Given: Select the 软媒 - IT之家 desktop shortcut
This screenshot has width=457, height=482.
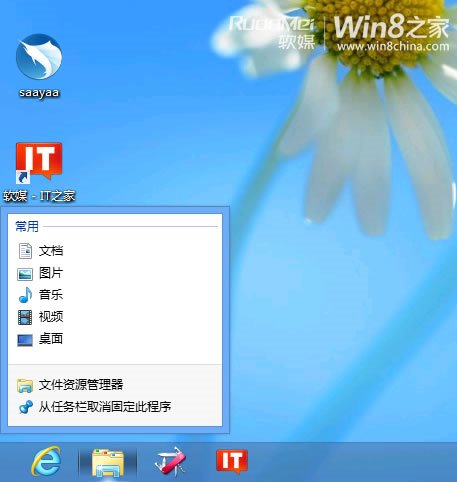Looking at the screenshot, I should [x=39, y=172].
